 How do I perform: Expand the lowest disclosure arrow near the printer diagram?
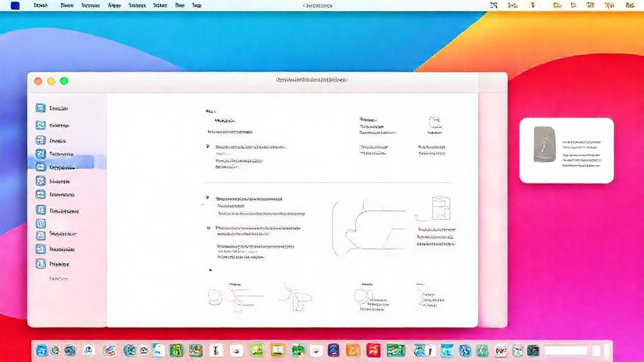point(209,228)
